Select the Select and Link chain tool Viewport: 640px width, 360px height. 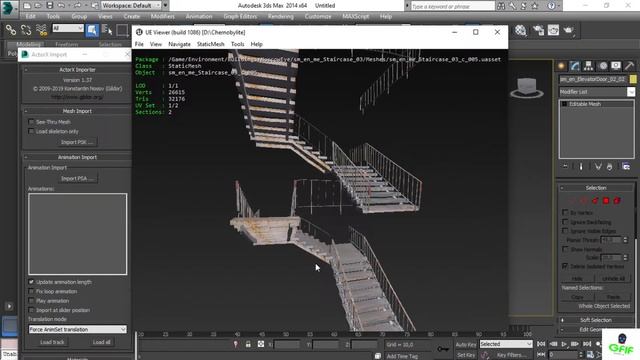[11, 30]
